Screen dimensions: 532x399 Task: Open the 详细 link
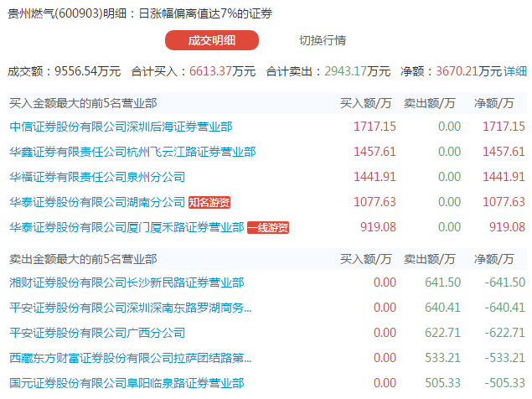[514, 71]
